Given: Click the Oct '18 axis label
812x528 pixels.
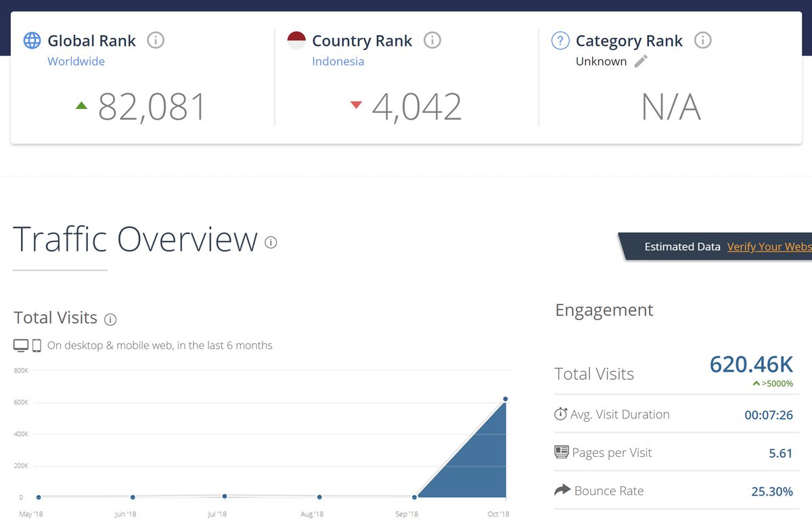Looking at the screenshot, I should tap(498, 514).
